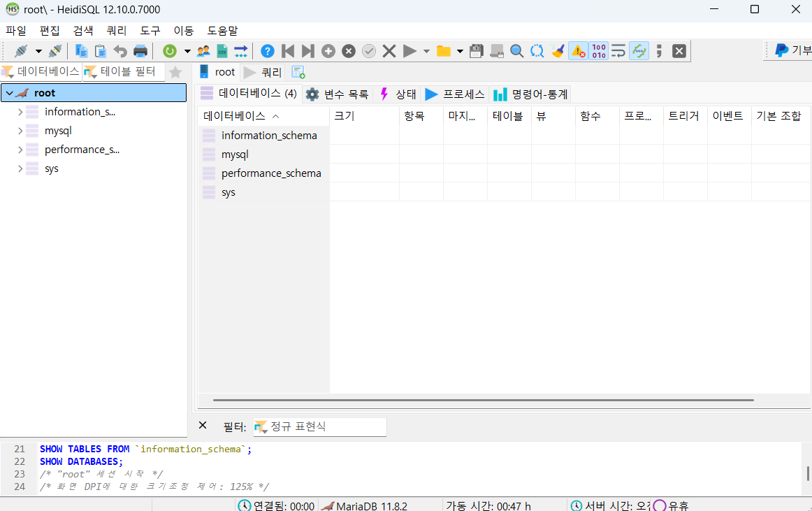This screenshot has width=812, height=511.
Task: Toggle stop on errors warning icon
Action: point(578,51)
